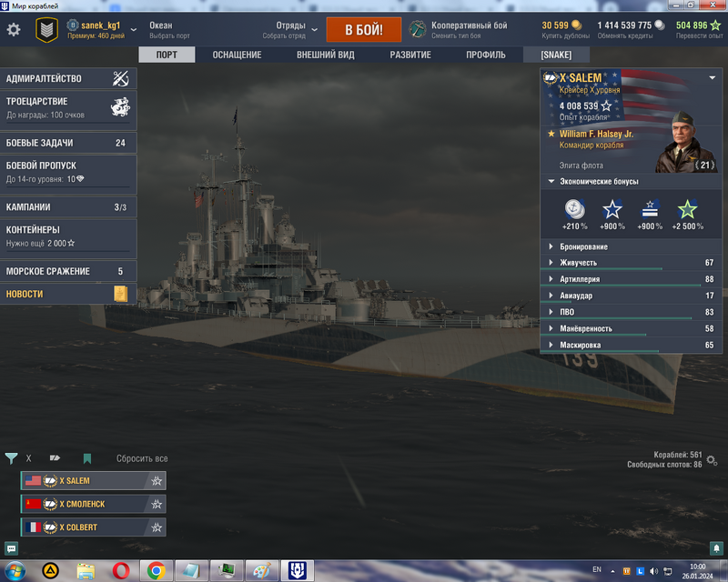The height and width of the screenshot is (582, 728).
Task: Click the green free XP star icon
Action: pyautogui.click(x=716, y=25)
